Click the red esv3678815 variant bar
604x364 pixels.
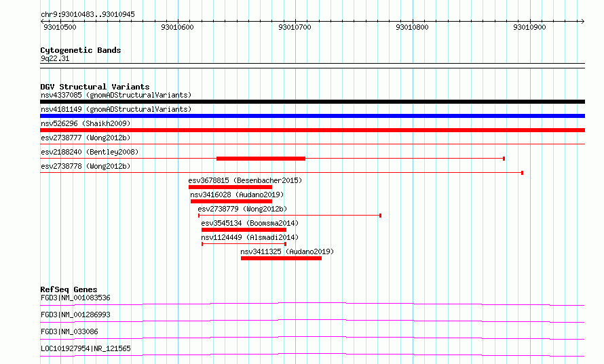pyautogui.click(x=230, y=187)
